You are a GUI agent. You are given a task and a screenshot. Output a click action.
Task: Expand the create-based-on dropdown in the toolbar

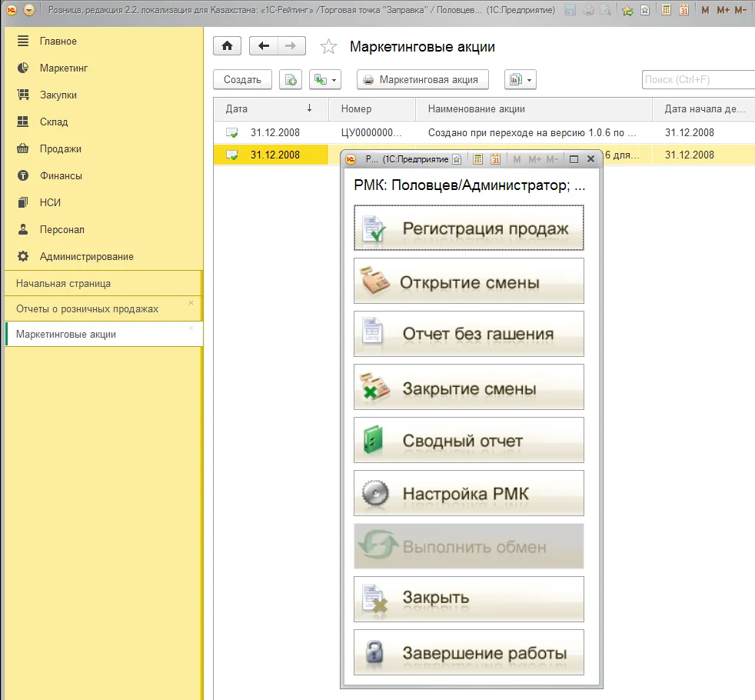pos(325,79)
